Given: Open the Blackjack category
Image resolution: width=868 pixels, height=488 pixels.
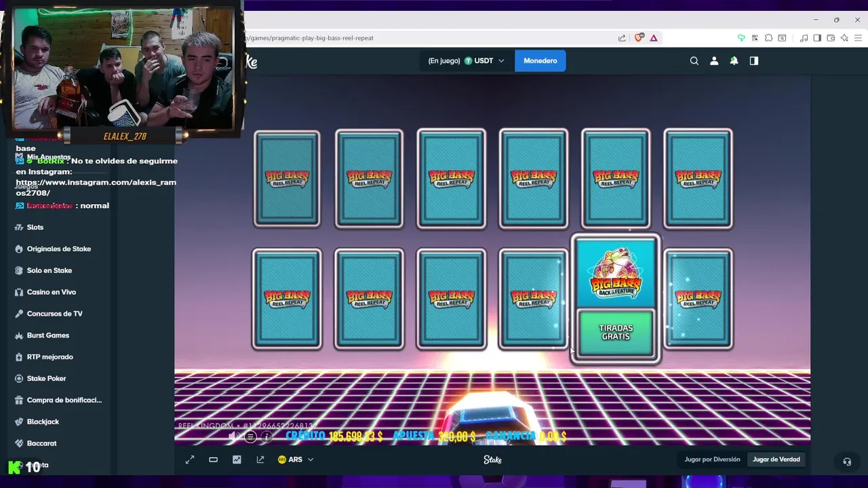Looking at the screenshot, I should (43, 422).
